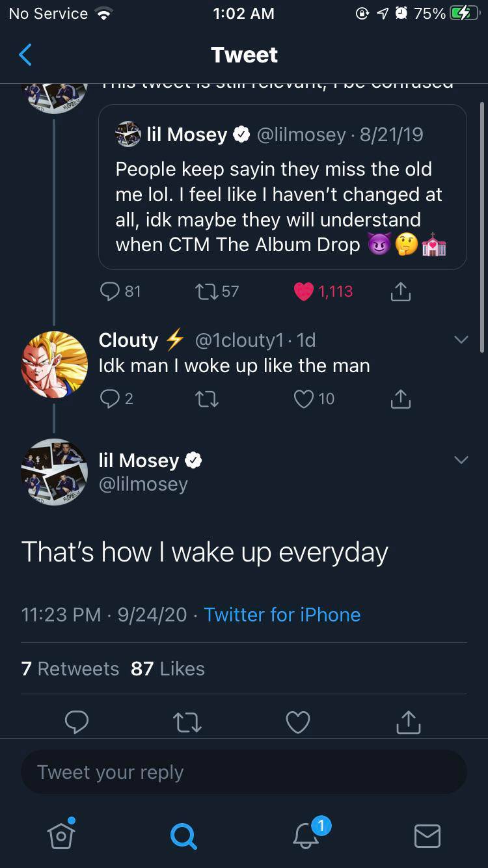Image resolution: width=488 pixels, height=868 pixels.
Task: Open the Search tab icon
Action: 183,837
